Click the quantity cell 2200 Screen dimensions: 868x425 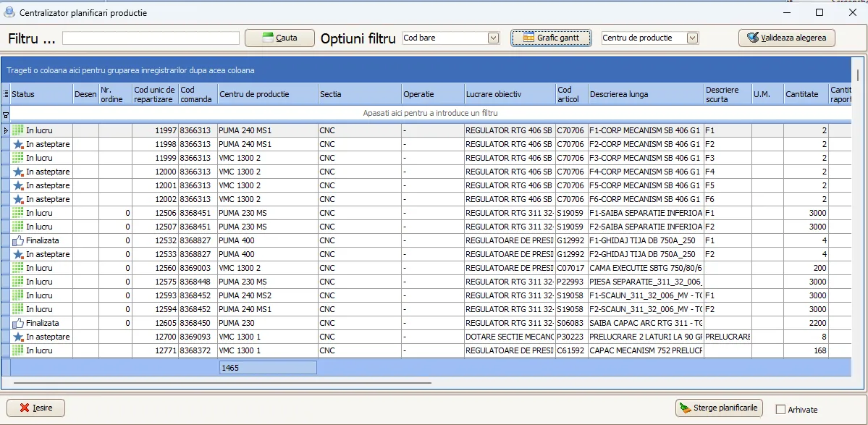coord(806,323)
